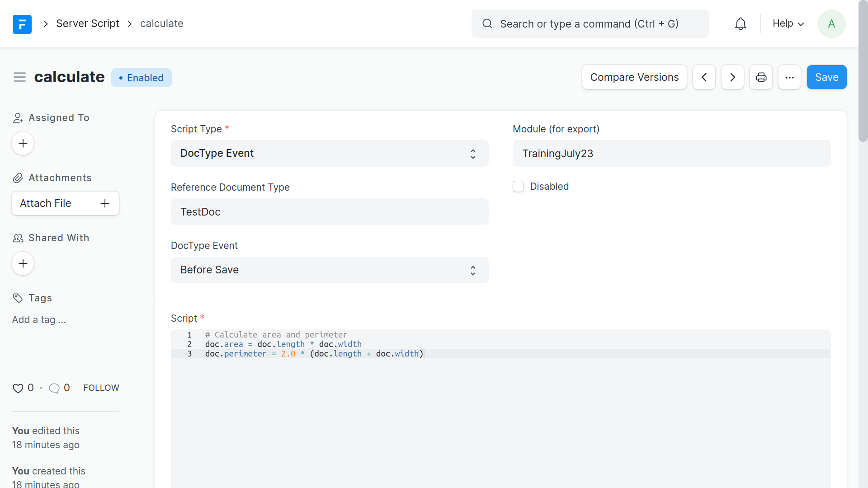Click the Save button
The height and width of the screenshot is (488, 868).
pyautogui.click(x=826, y=77)
